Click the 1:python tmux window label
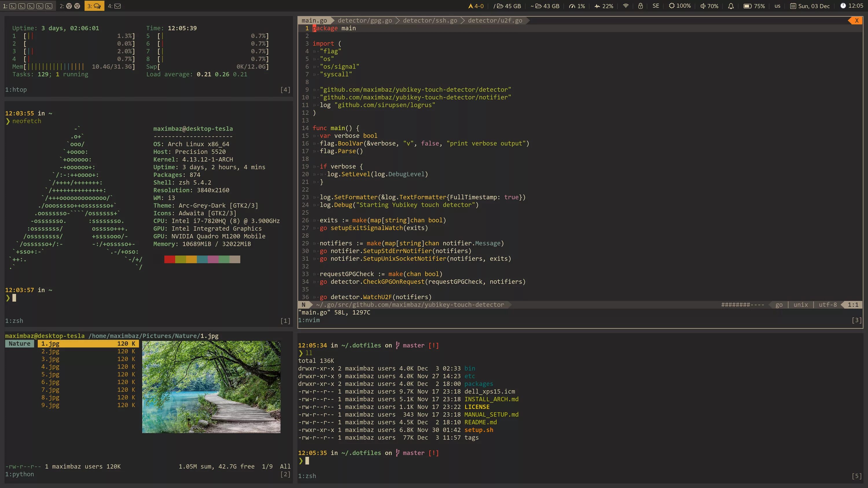 tap(20, 474)
